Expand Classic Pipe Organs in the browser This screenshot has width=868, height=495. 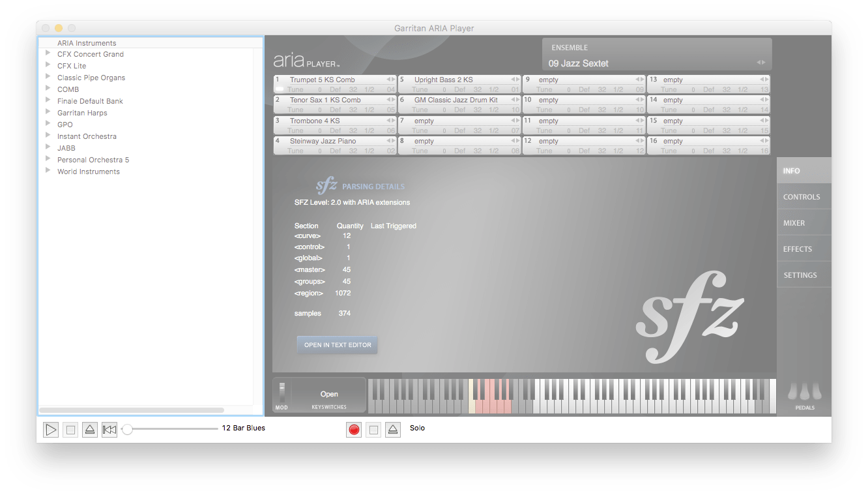pyautogui.click(x=48, y=78)
